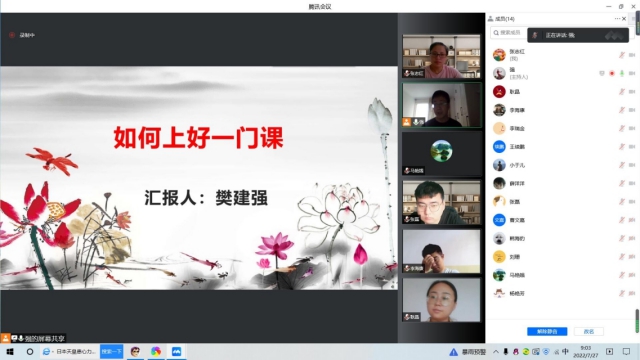Open the more options ellipsis in members panel
Screen dimensions: 640x360
click(617, 19)
